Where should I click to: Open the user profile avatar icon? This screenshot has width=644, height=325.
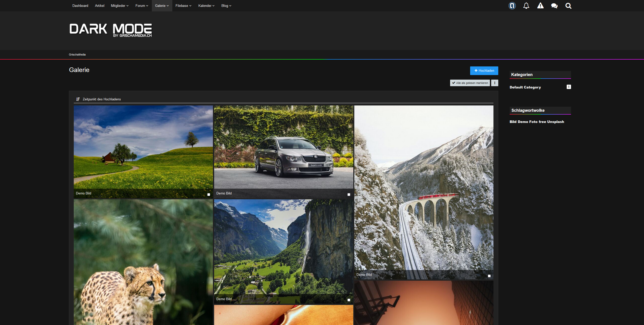click(512, 6)
